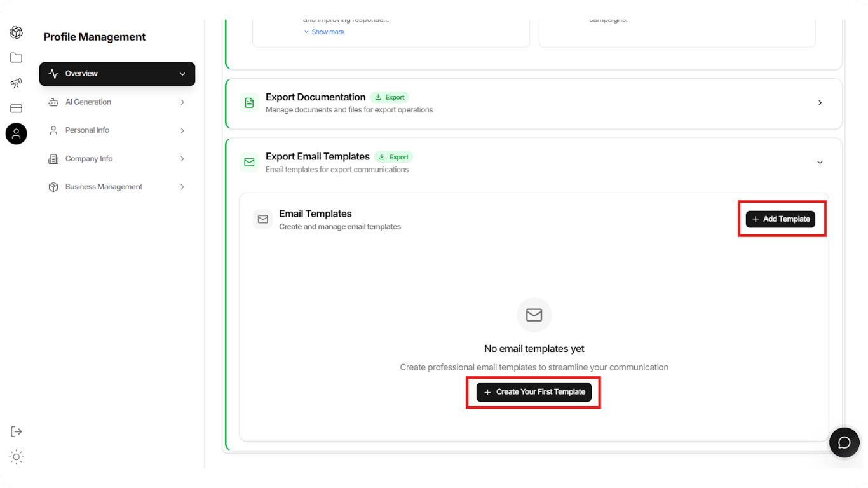Open the folder icon in the left sidebar
This screenshot has width=868, height=488.
16,57
